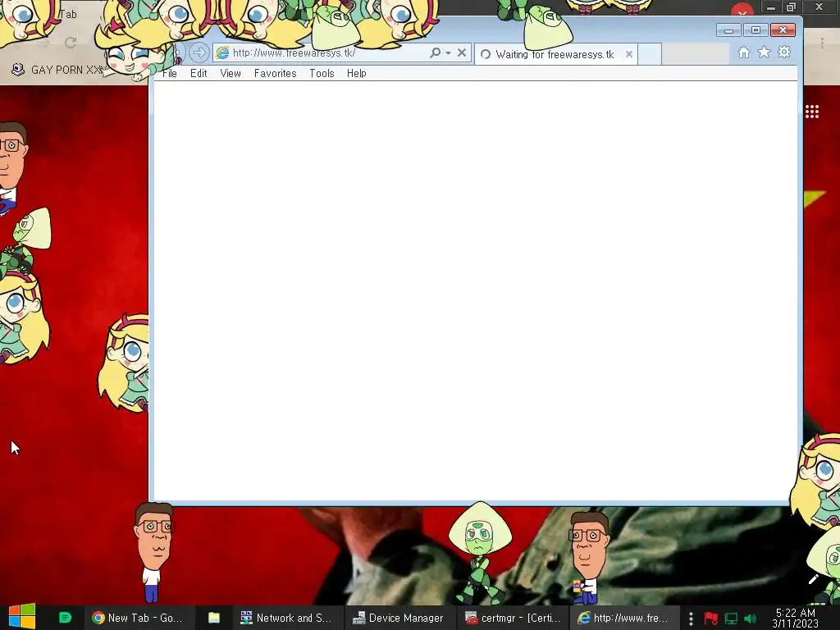This screenshot has width=840, height=630.
Task: Click the Internet Explorer address bar URL
Action: click(294, 52)
